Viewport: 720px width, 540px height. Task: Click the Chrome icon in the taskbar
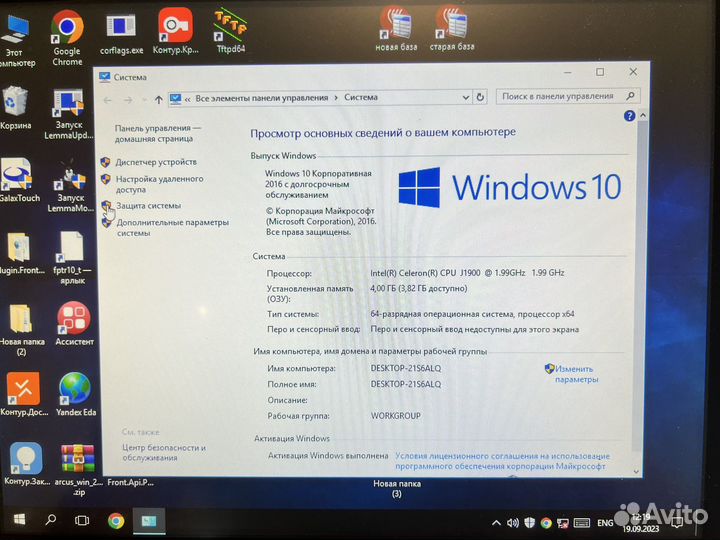pyautogui.click(x=116, y=521)
